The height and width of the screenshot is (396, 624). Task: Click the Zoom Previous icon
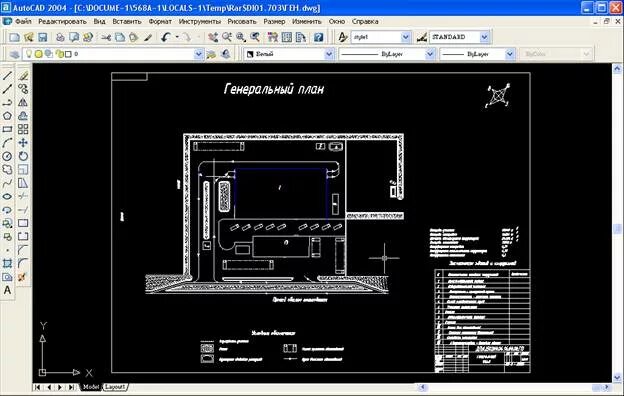tap(255, 37)
